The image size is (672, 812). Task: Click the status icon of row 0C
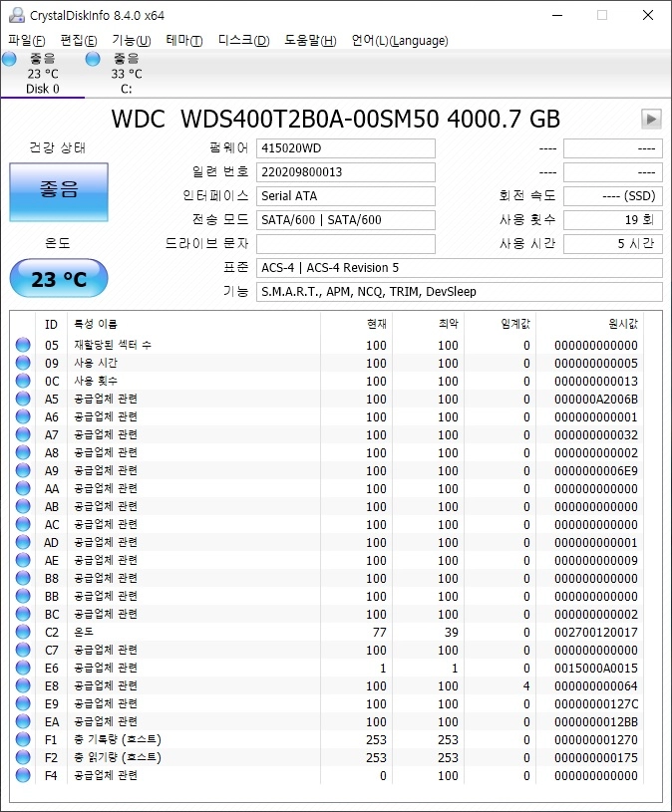point(23,381)
